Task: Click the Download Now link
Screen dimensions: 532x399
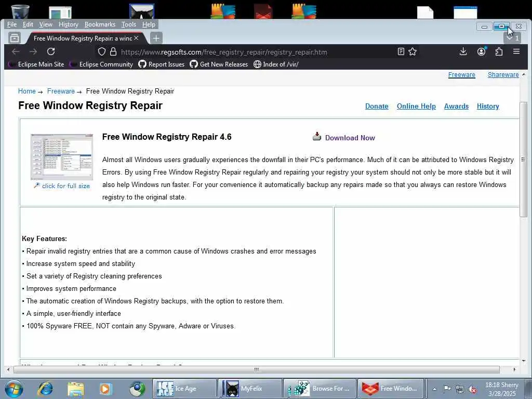Action: 350,138
